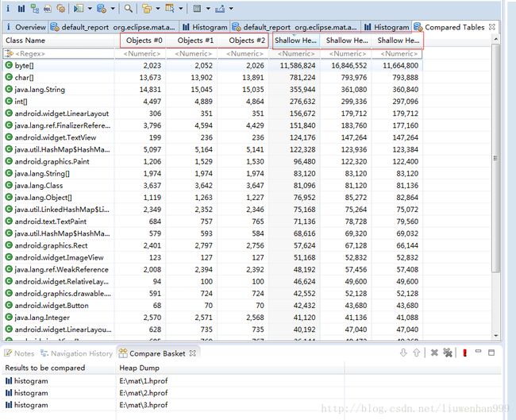This screenshot has width=516, height=420.
Task: Open dropdown next to expert report icon
Action: [x=90, y=9]
